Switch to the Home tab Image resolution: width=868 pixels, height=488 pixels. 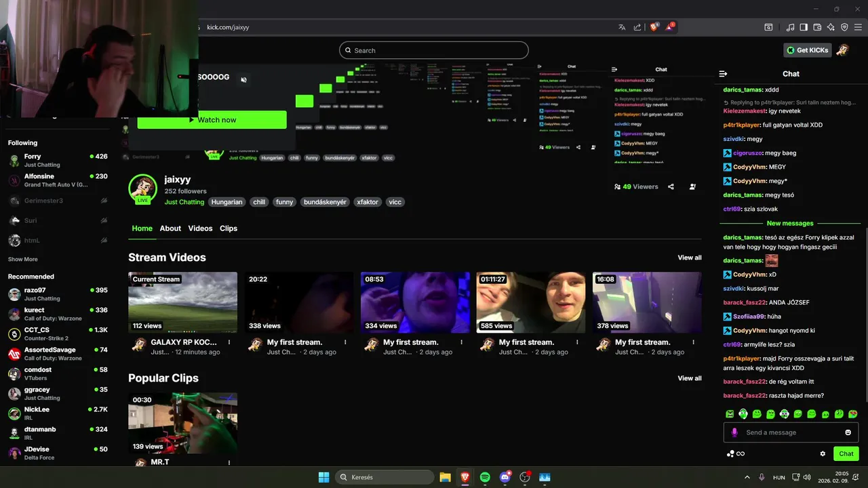[142, 228]
